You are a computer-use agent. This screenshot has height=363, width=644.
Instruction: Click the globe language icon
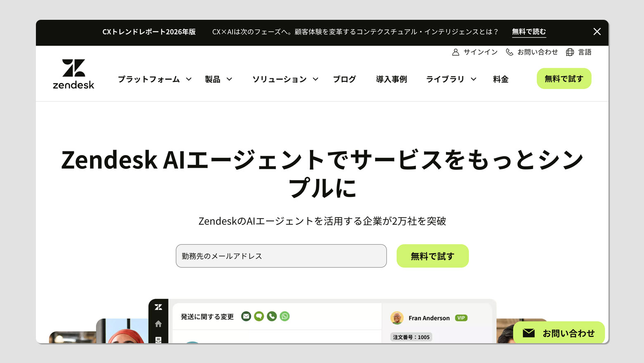coord(570,52)
